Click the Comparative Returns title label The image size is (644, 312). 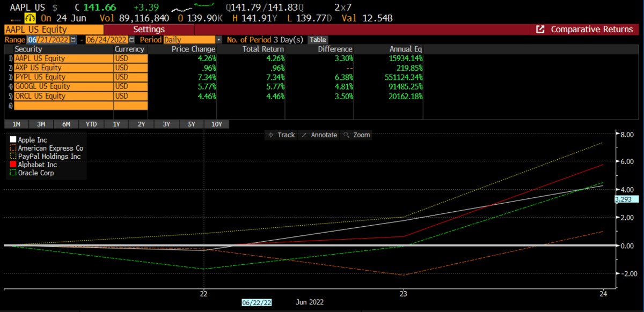click(x=591, y=29)
